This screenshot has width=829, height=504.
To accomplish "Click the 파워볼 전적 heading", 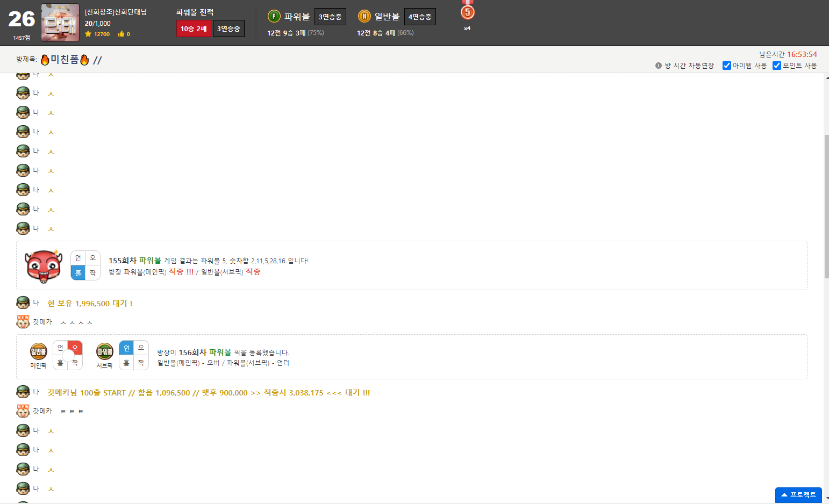I will coord(195,12).
